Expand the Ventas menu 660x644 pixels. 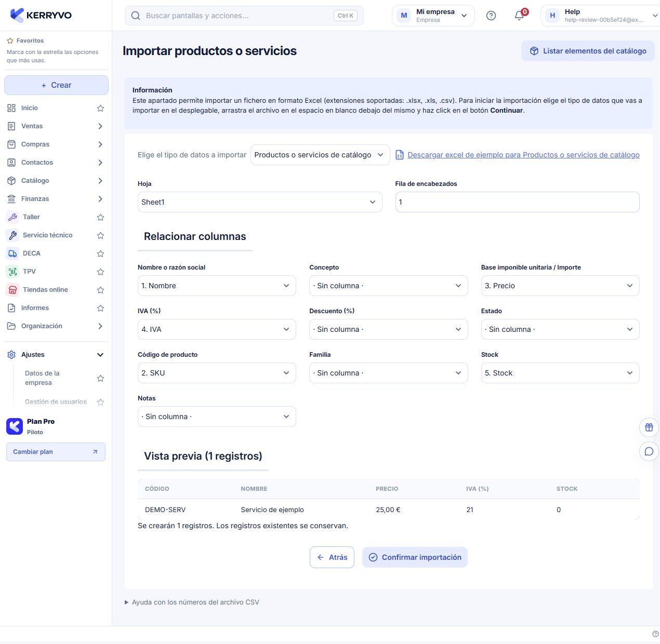pyautogui.click(x=100, y=126)
